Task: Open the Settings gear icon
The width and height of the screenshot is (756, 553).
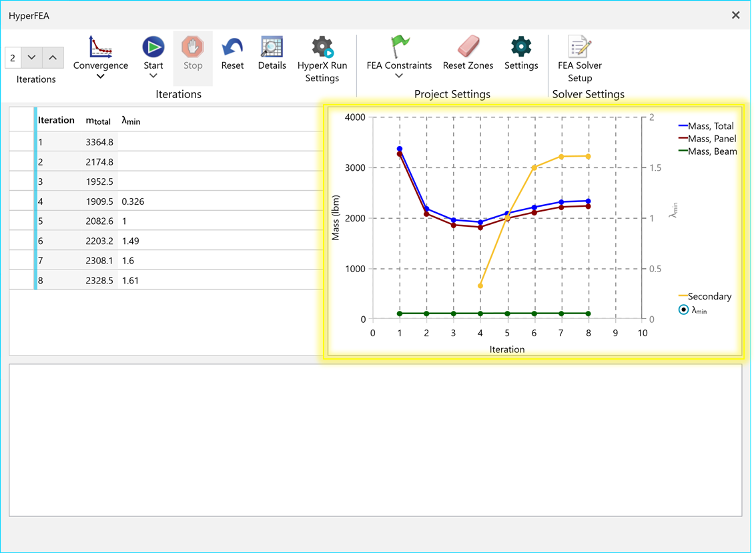Action: point(521,47)
